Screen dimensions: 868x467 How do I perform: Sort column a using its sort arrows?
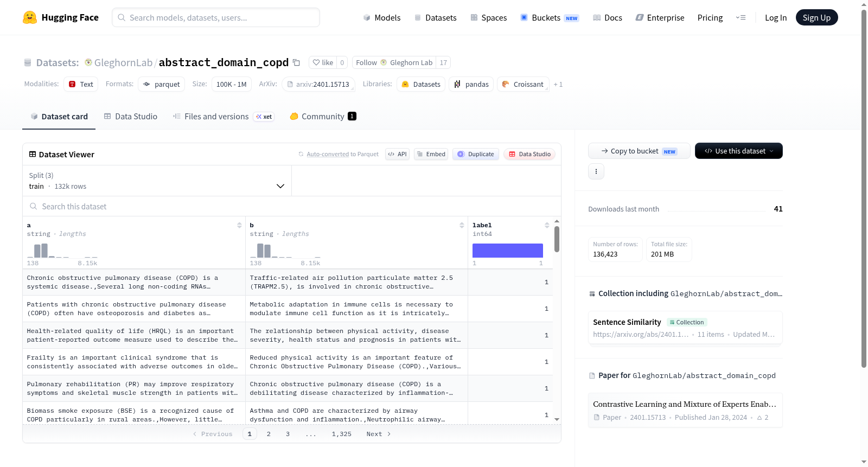[239, 225]
